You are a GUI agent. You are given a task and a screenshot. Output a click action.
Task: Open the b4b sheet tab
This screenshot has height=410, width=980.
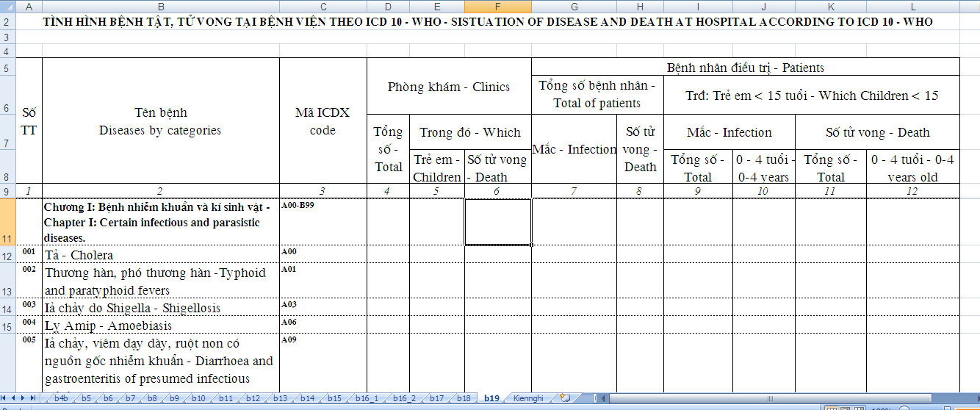[x=62, y=398]
